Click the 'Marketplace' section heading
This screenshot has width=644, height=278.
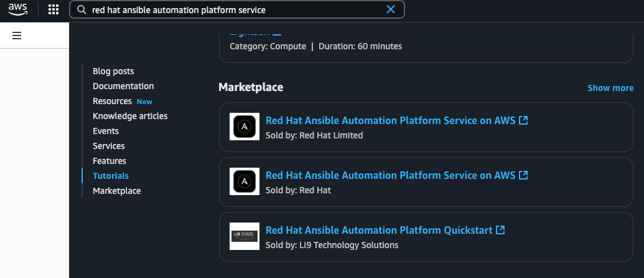click(251, 87)
